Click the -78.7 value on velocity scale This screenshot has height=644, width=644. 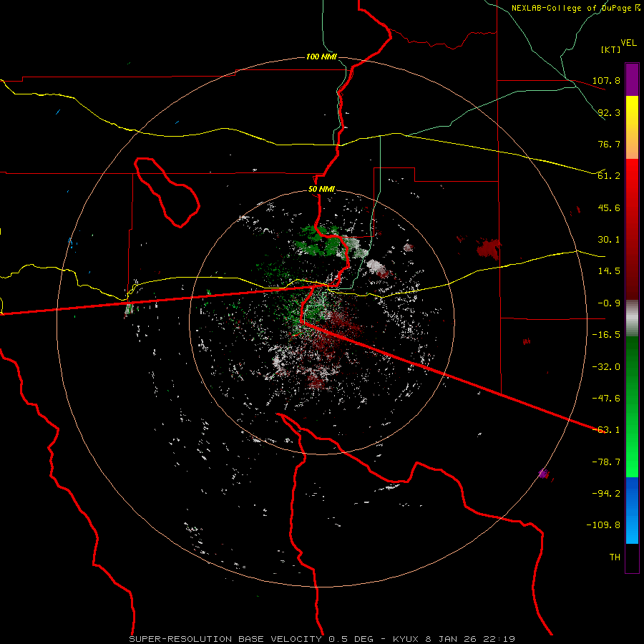[x=606, y=462]
